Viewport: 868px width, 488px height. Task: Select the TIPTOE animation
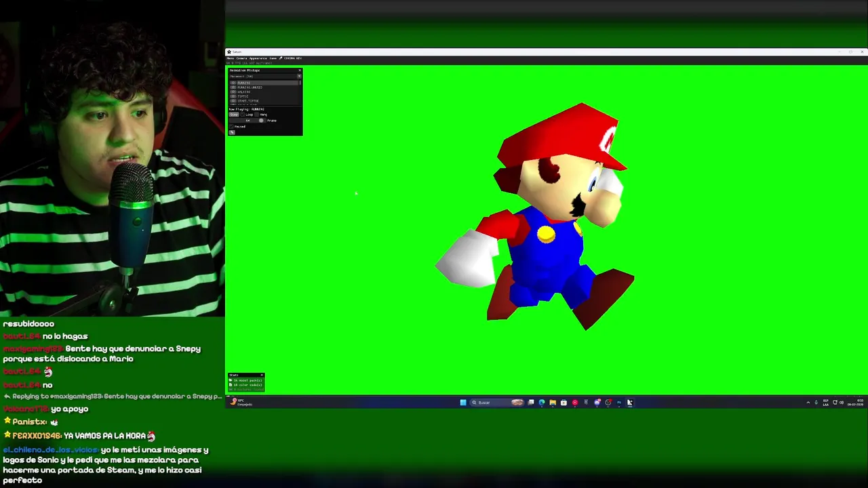(x=243, y=96)
